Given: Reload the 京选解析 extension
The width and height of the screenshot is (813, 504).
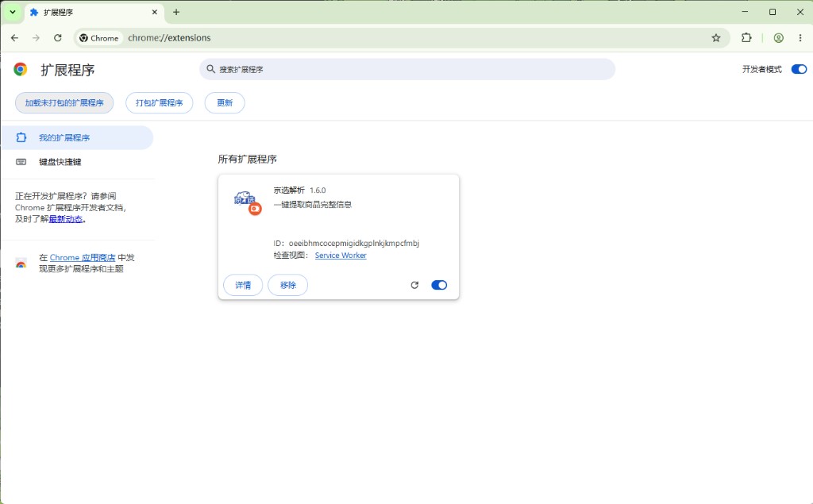Looking at the screenshot, I should click(414, 285).
